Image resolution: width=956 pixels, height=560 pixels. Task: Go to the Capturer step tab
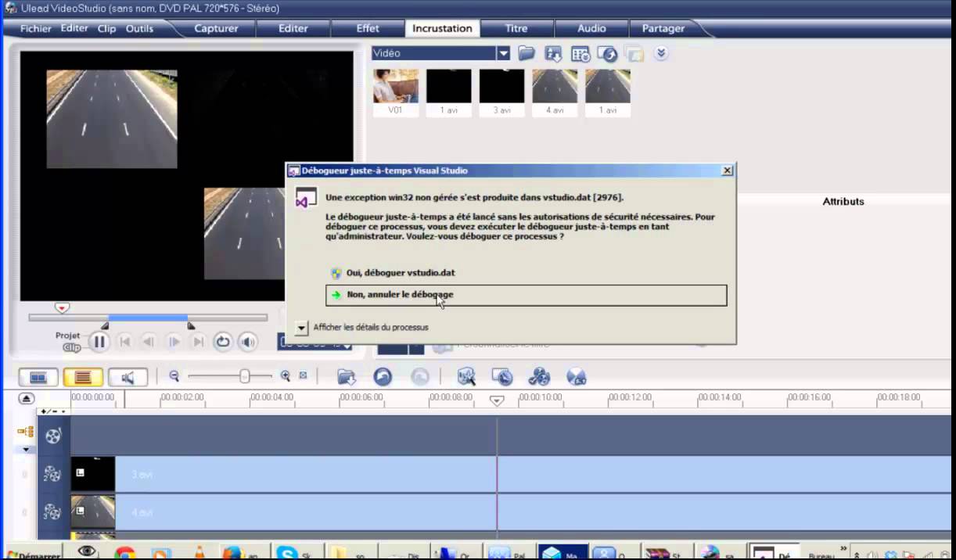tap(216, 28)
